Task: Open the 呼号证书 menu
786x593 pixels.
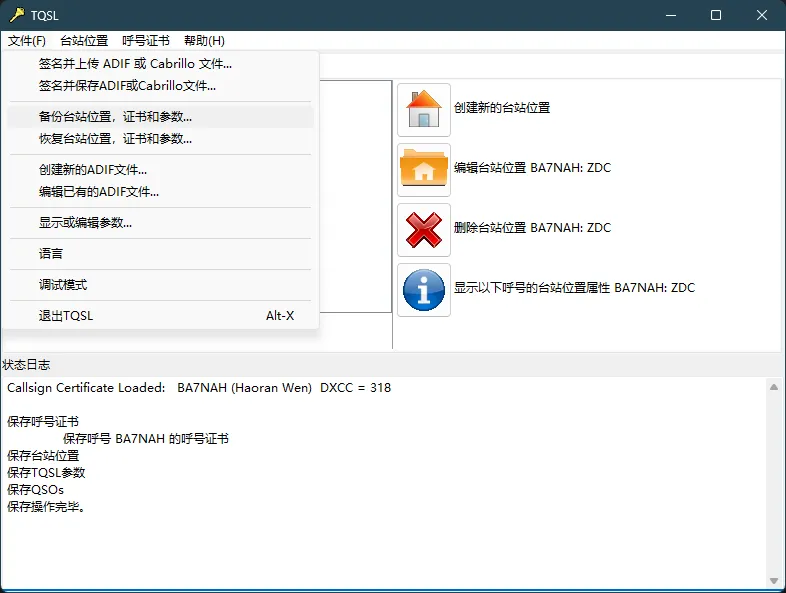Action: pos(146,41)
